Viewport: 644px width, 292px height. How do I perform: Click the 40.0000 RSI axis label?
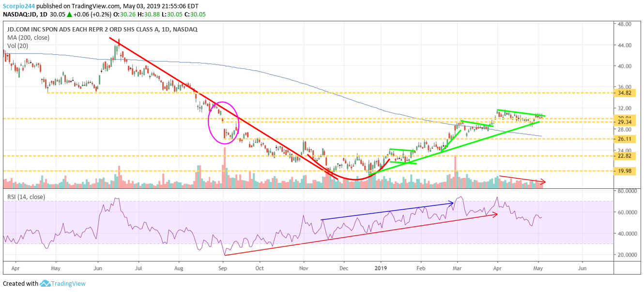[x=626, y=233]
